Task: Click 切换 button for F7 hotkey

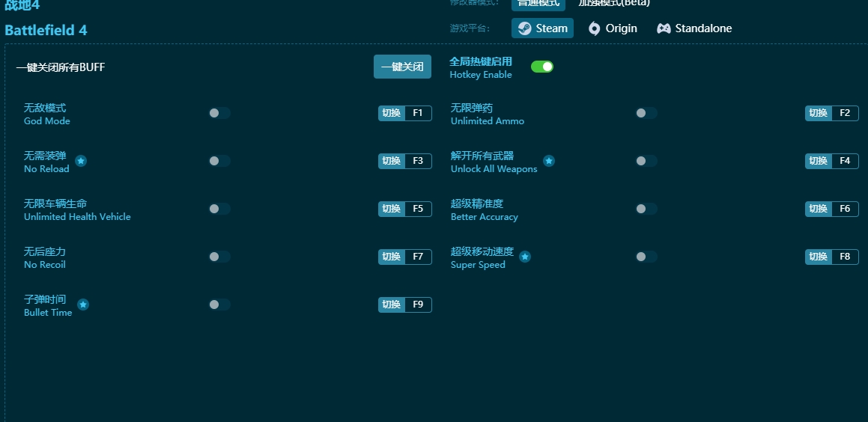Action: pyautogui.click(x=392, y=257)
